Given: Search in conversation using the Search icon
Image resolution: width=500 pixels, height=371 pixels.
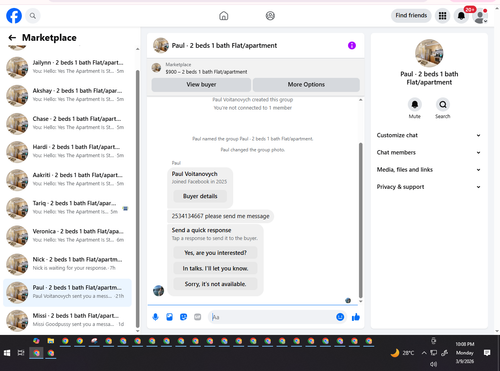Looking at the screenshot, I should click(x=443, y=105).
